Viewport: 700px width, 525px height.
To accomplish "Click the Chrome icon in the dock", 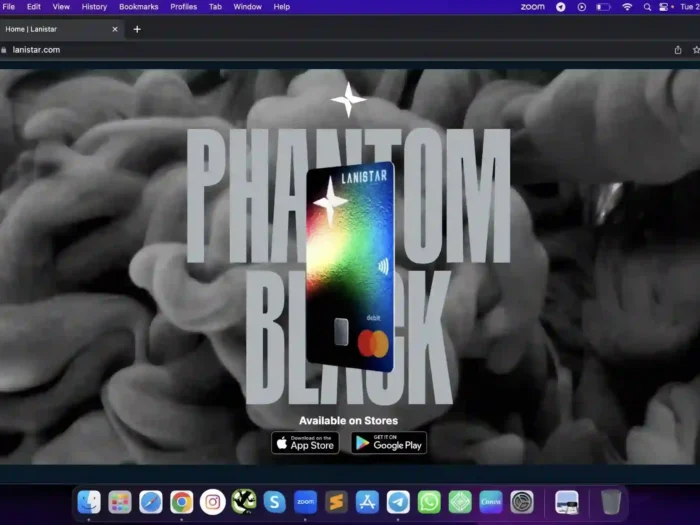I will [x=181, y=502].
